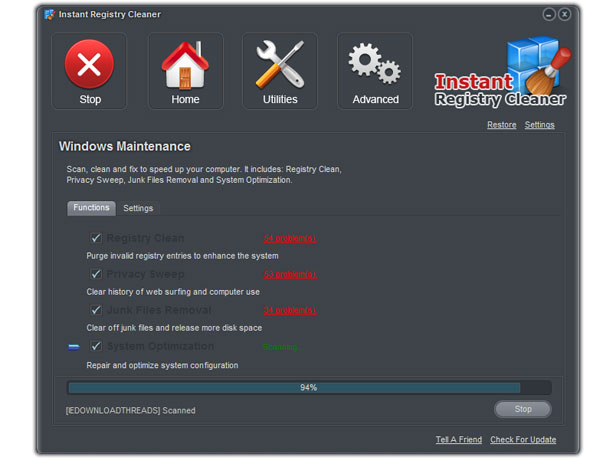The image size is (612, 459).
Task: Click the blue current-scan indicator beside System Optimization
Action: (x=74, y=347)
